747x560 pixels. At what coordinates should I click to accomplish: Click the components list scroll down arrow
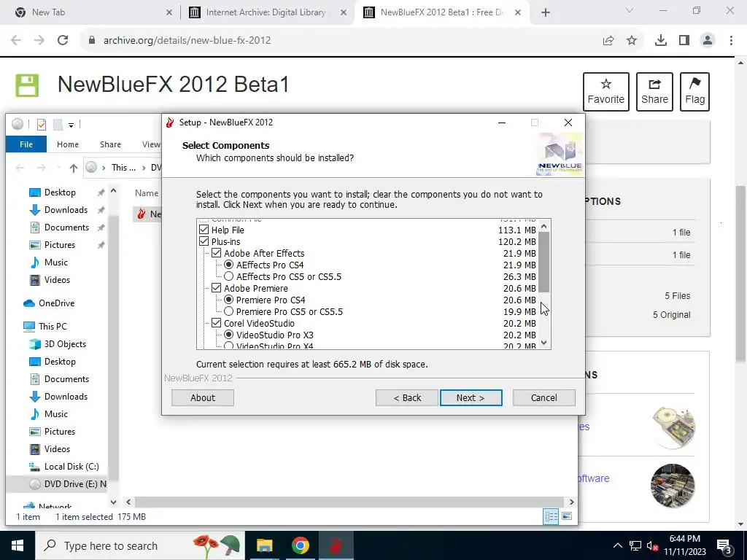pyautogui.click(x=544, y=343)
